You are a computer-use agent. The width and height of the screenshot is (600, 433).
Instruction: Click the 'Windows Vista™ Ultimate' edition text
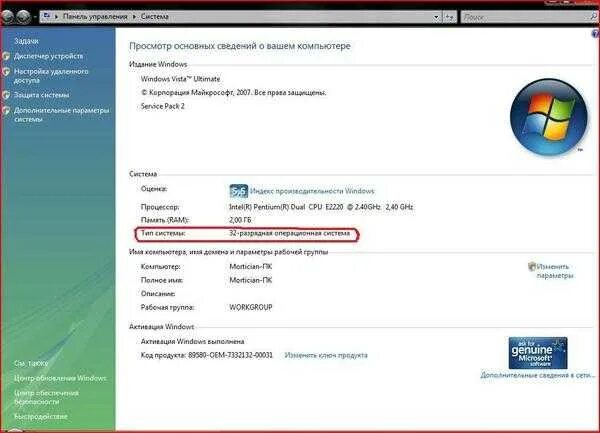[x=181, y=79]
